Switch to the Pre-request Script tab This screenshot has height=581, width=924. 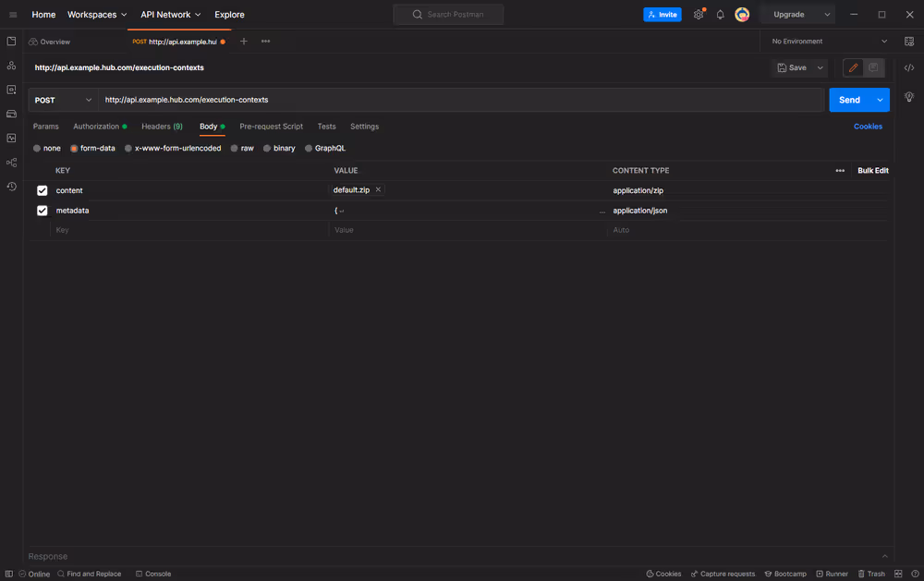click(271, 127)
